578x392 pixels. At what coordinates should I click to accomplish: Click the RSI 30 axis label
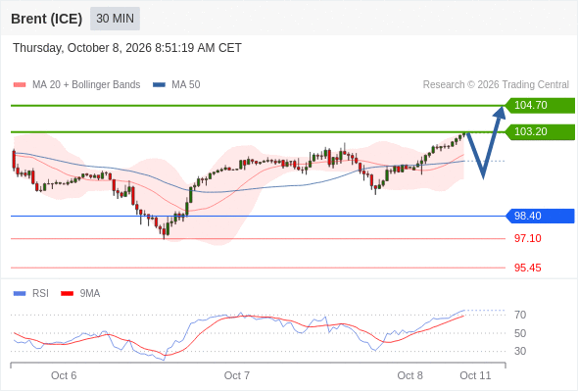click(520, 351)
